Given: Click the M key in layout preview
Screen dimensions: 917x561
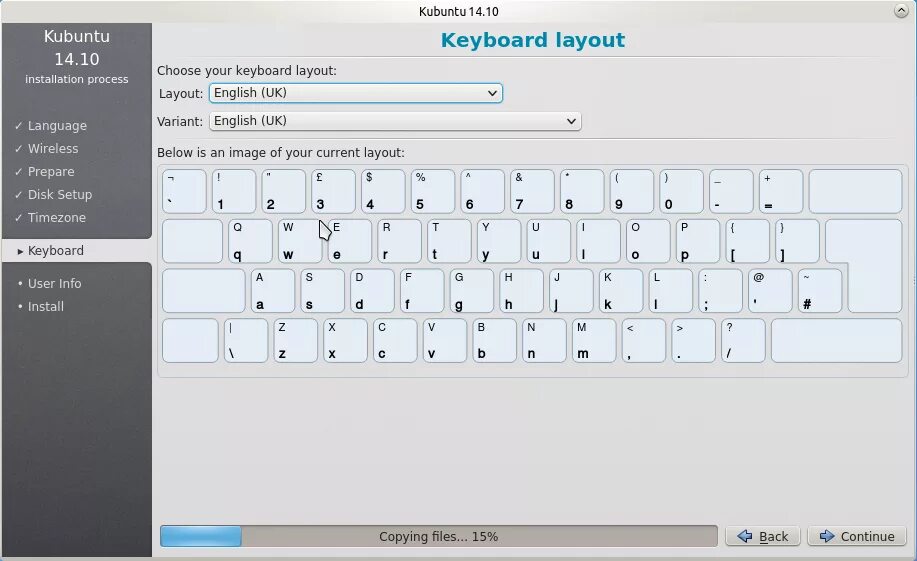Looking at the screenshot, I should click(594, 340).
